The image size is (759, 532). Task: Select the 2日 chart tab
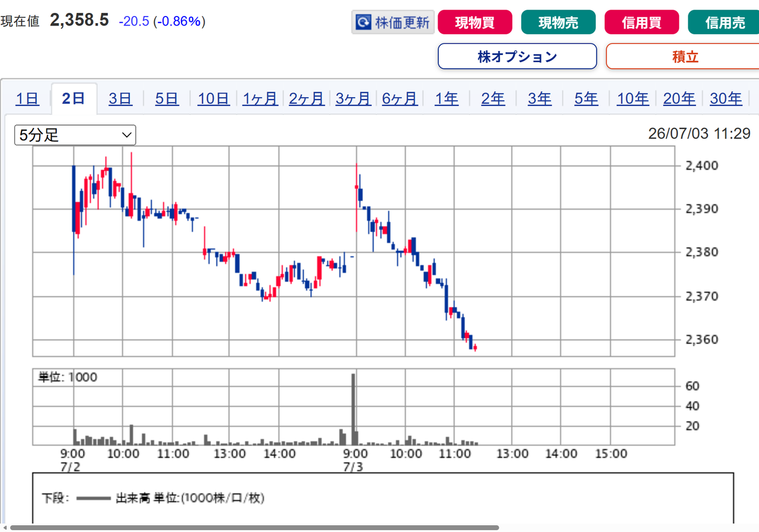(x=74, y=98)
